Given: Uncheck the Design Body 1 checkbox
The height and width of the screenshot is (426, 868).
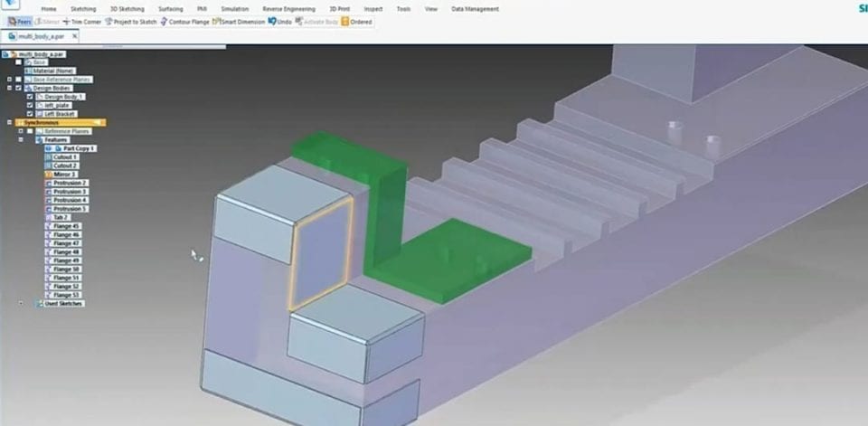Looking at the screenshot, I should [30, 97].
